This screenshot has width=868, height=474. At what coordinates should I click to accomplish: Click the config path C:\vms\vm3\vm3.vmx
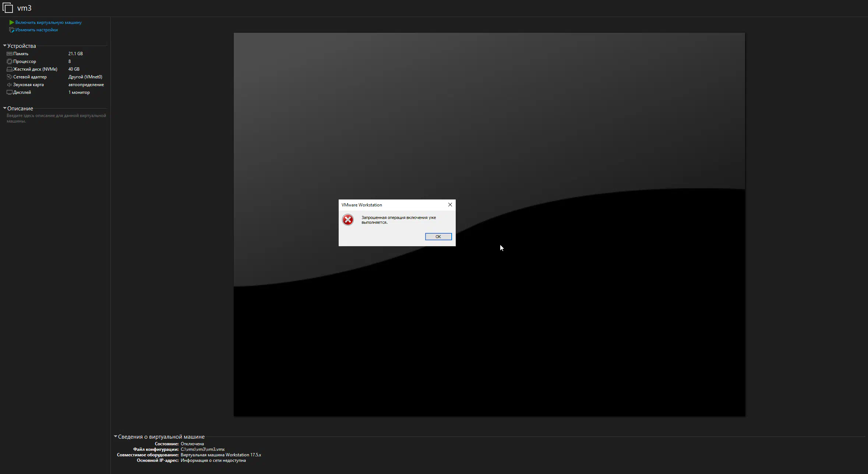point(203,449)
